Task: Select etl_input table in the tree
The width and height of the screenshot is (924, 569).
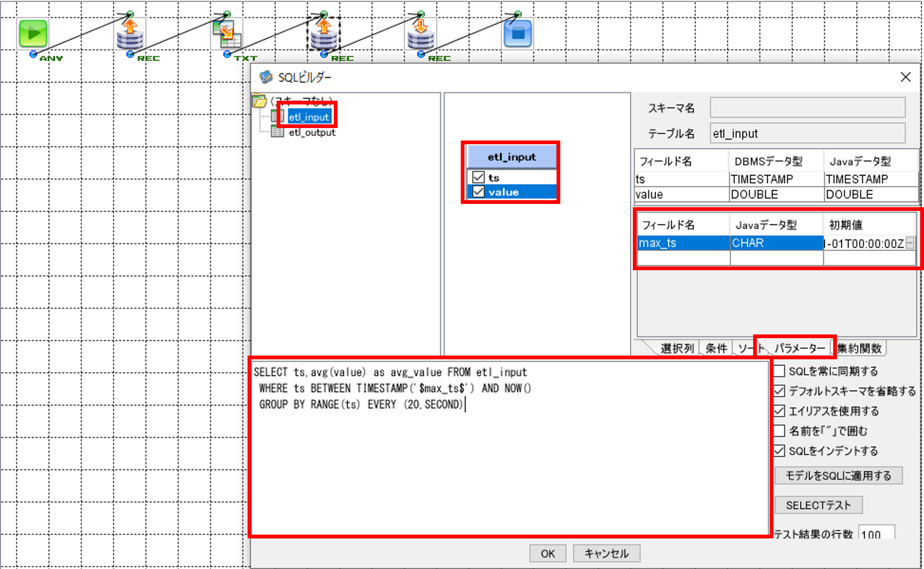Action: click(309, 117)
